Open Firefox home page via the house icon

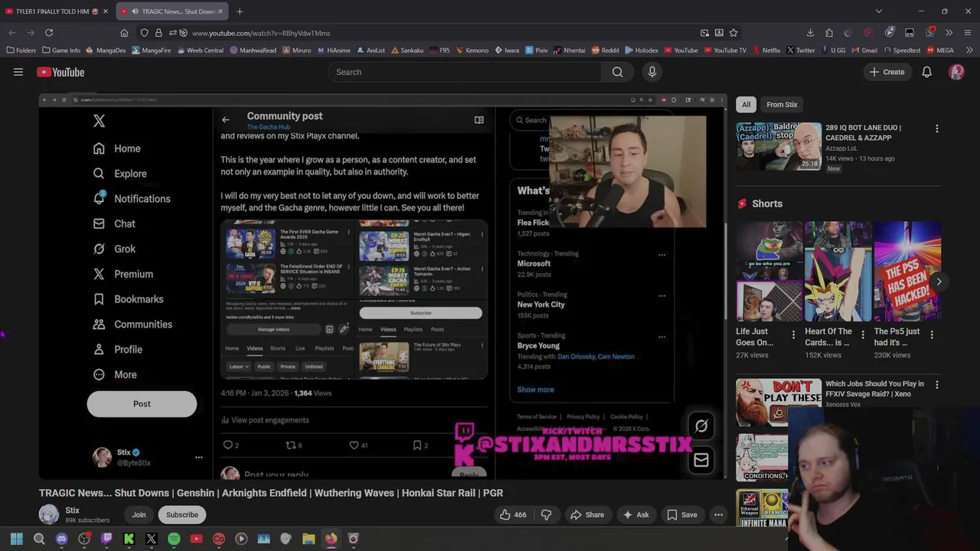point(124,33)
